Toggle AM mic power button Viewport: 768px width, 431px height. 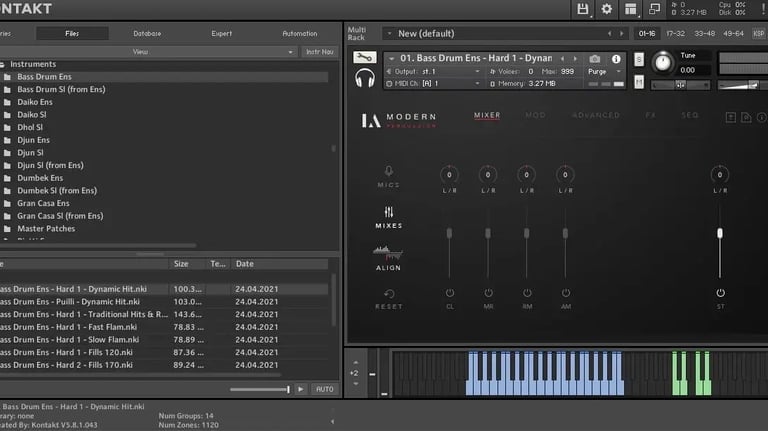pyautogui.click(x=566, y=293)
